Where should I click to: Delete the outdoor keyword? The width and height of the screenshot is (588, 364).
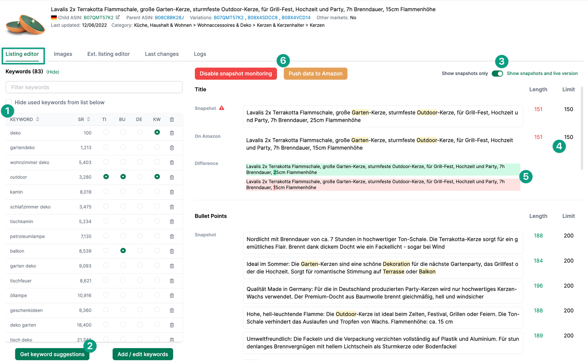coord(172,177)
